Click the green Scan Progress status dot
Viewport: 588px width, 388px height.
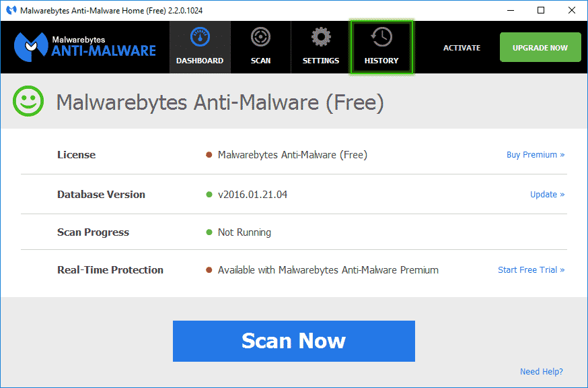click(x=209, y=232)
